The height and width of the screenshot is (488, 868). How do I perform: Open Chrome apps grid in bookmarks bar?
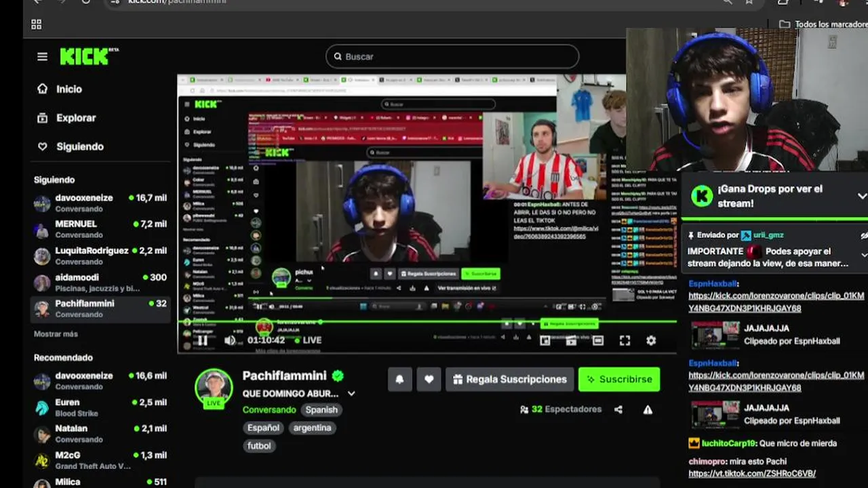click(x=37, y=24)
